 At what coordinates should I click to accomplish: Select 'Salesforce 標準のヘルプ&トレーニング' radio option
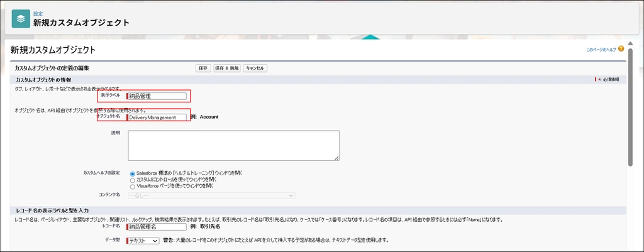pyautogui.click(x=132, y=173)
